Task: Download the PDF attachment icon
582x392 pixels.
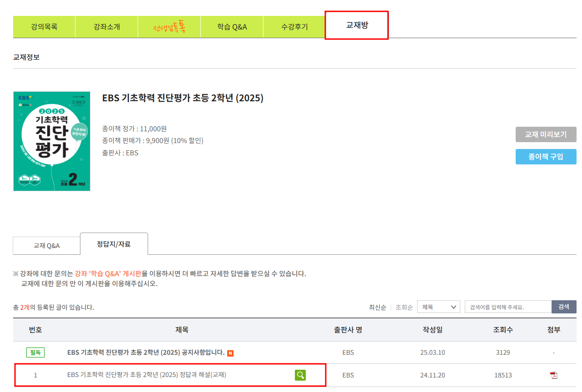Action: (553, 375)
